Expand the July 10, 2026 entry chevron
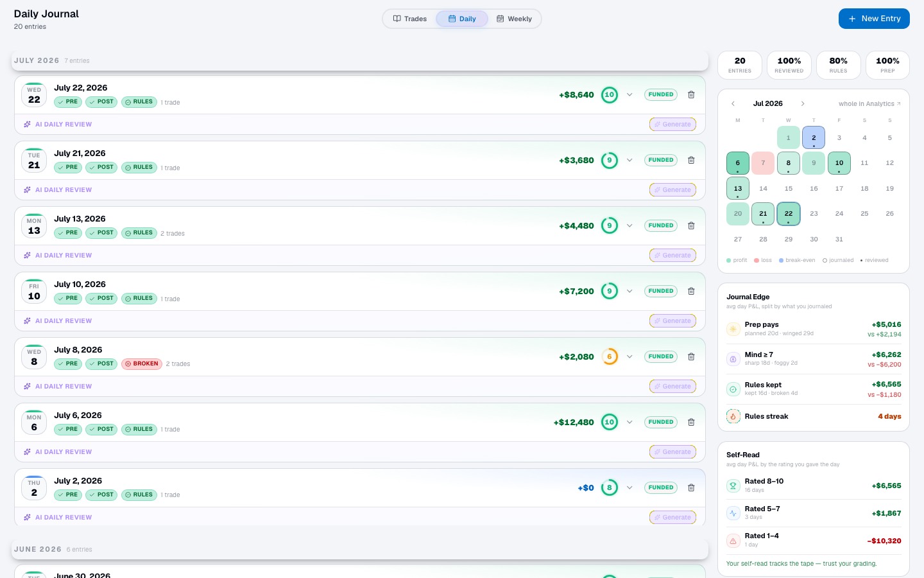This screenshot has width=924, height=578. point(629,291)
